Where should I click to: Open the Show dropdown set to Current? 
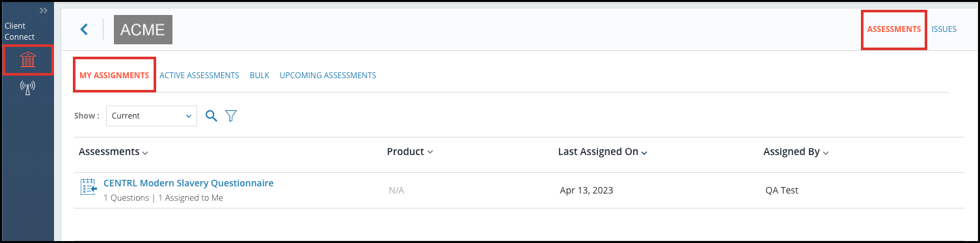pyautogui.click(x=152, y=116)
